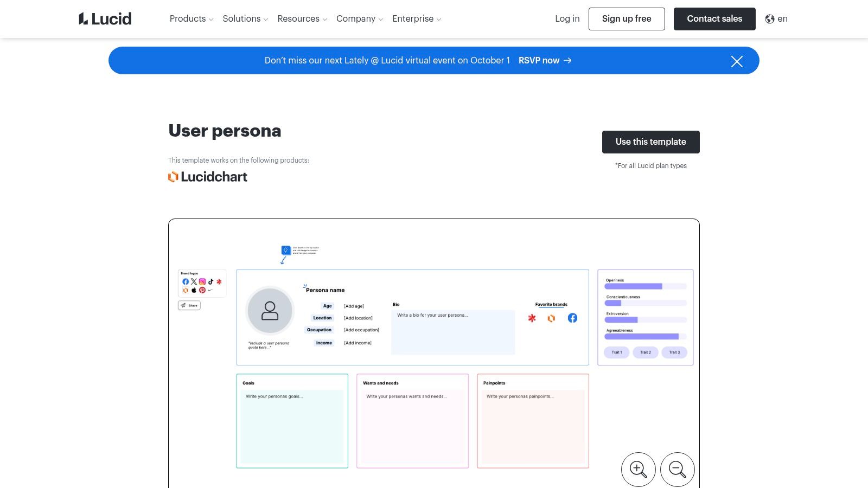Select the Trait 2 pill
Image resolution: width=868 pixels, height=488 pixels.
(x=646, y=352)
